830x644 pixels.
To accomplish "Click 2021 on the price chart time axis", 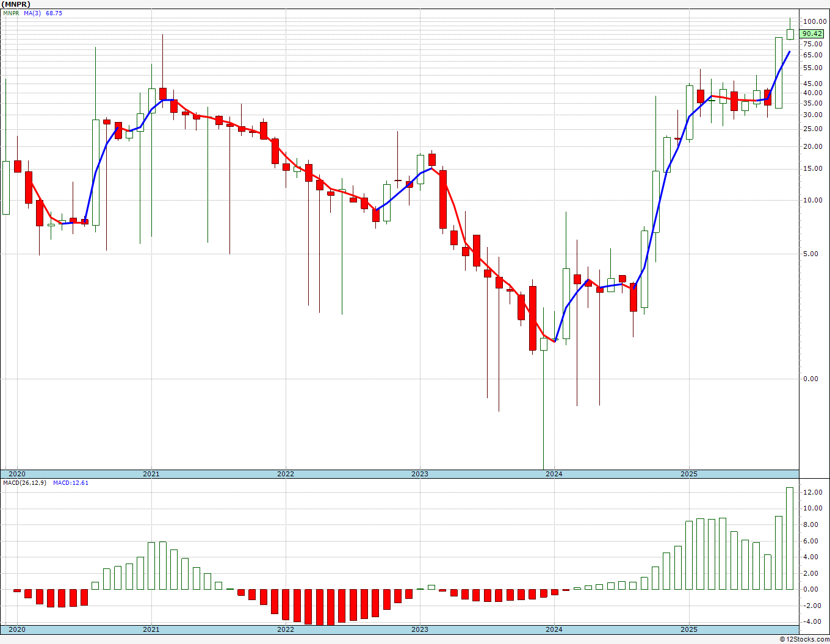I will pyautogui.click(x=151, y=474).
